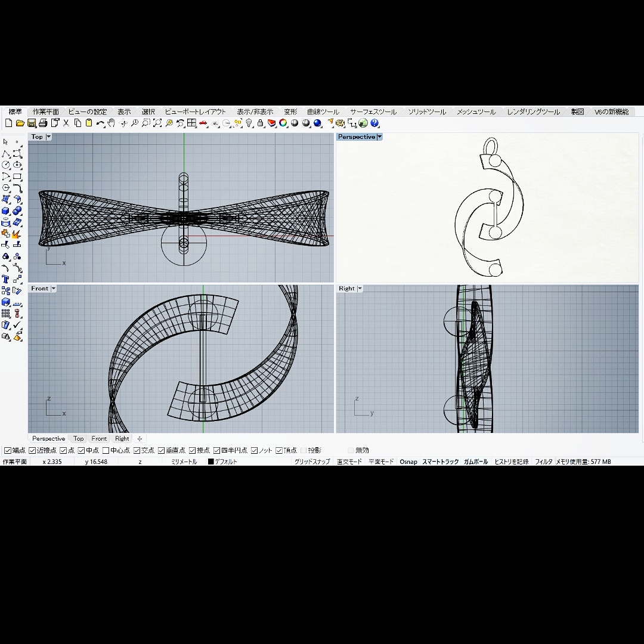The image size is (644, 644).
Task: Open the 曲線ツール toolbar tab
Action: point(323,112)
